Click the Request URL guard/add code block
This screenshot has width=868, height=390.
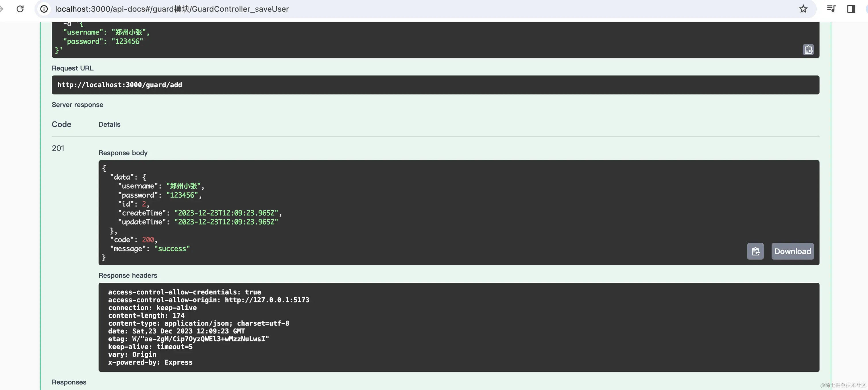120,85
